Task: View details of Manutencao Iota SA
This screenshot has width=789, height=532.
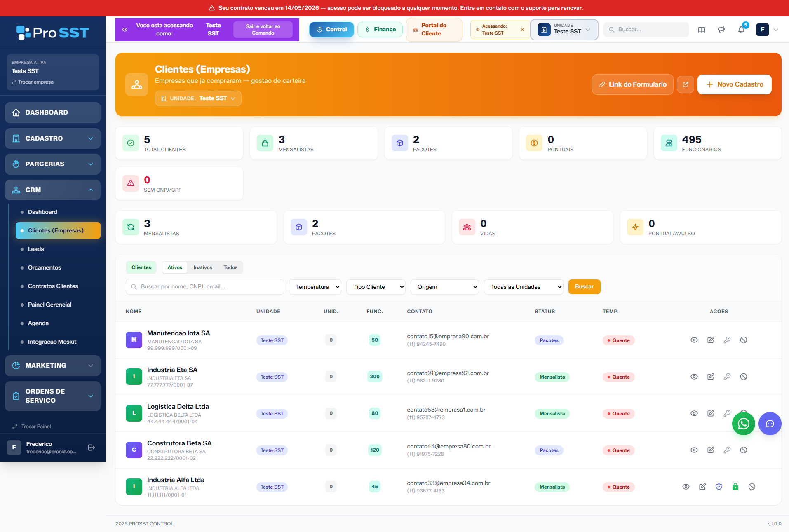Action: 694,340
